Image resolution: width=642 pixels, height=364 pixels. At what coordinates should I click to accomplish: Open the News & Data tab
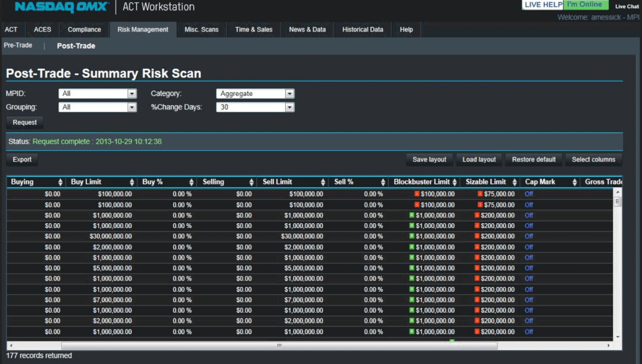click(x=307, y=29)
